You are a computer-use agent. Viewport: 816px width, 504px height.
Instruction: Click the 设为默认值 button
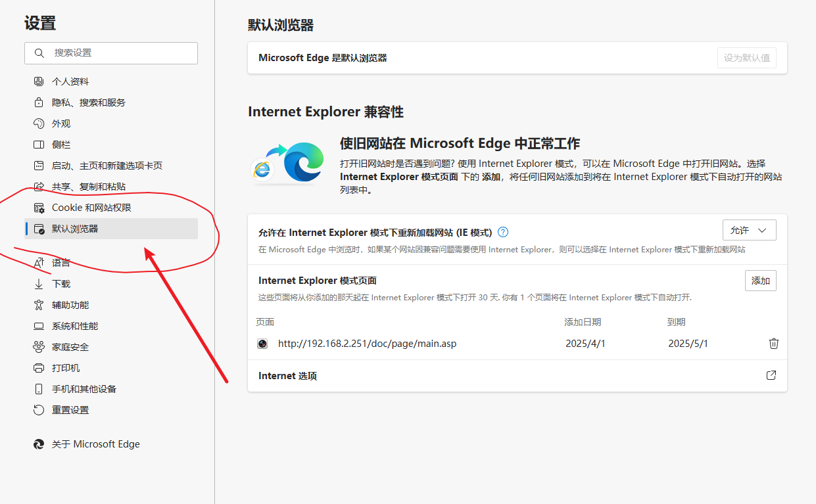point(747,58)
